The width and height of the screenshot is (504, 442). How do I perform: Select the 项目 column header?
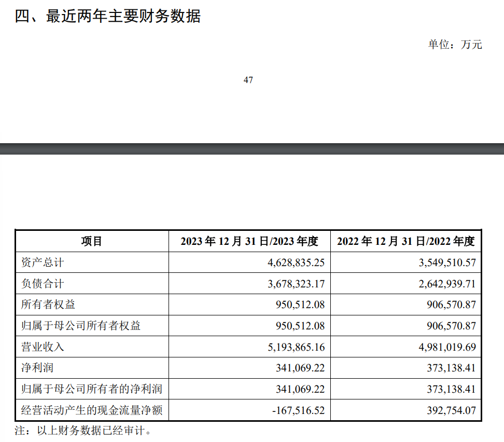(92, 241)
